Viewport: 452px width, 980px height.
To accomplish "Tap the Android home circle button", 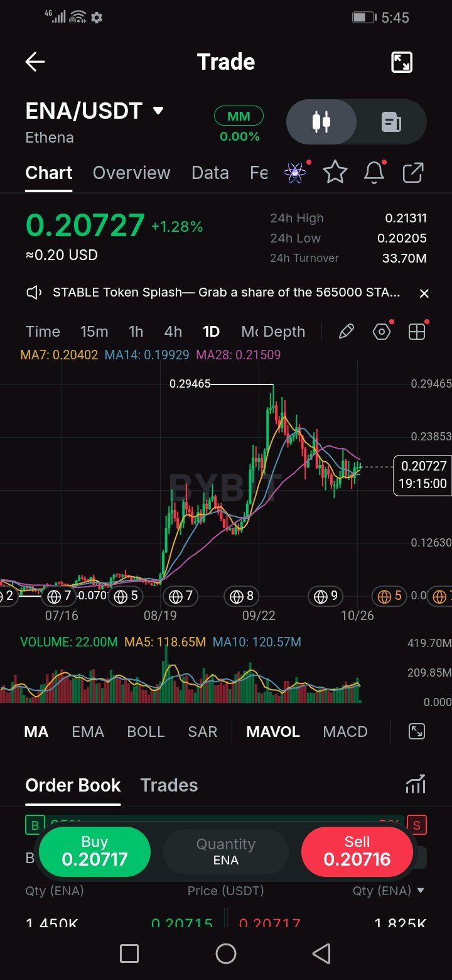I will coord(226,954).
